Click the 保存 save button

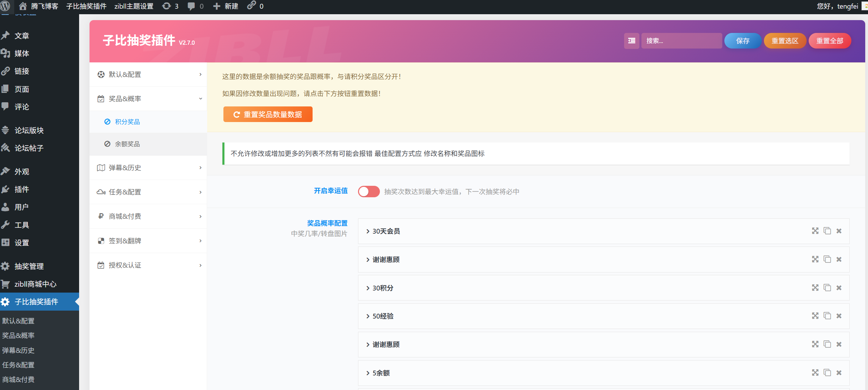tap(742, 41)
